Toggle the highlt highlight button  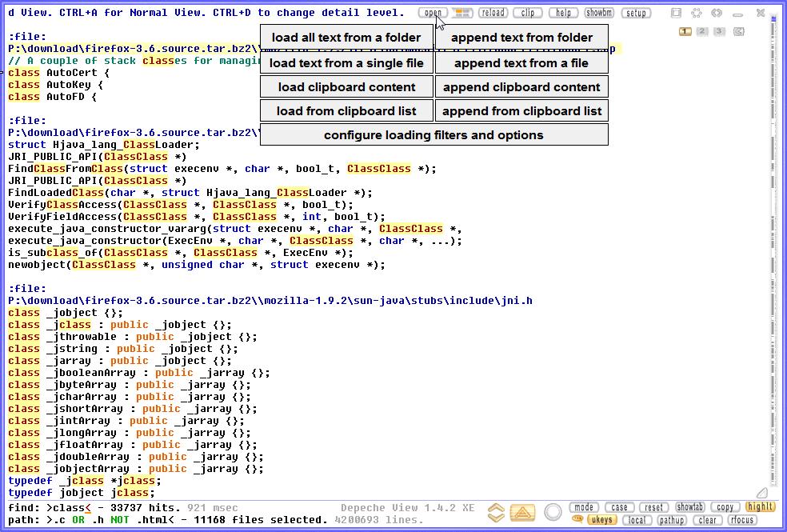(x=760, y=507)
